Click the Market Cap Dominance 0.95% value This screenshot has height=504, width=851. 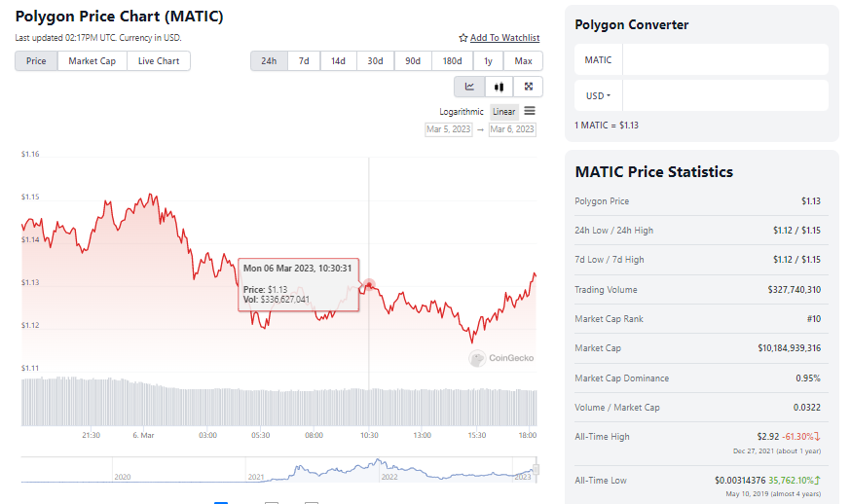pyautogui.click(x=808, y=378)
